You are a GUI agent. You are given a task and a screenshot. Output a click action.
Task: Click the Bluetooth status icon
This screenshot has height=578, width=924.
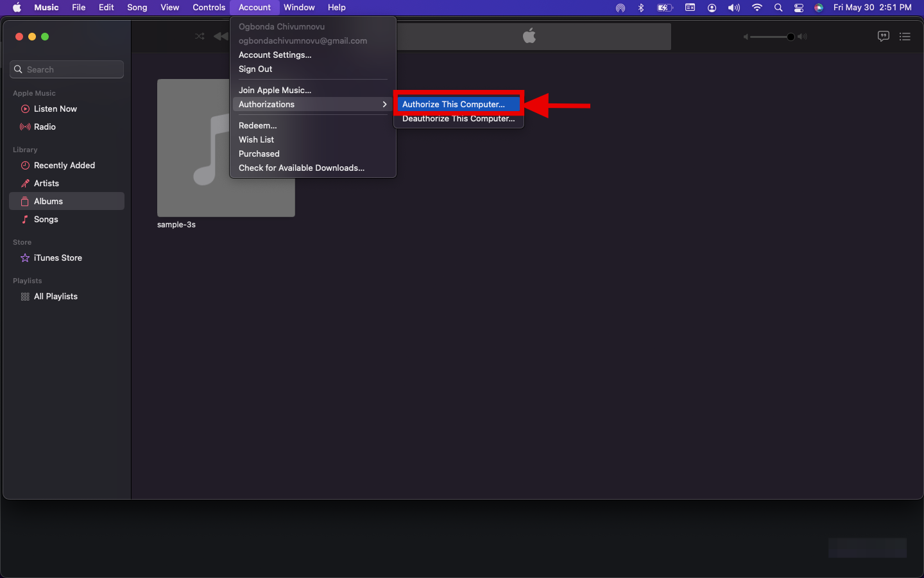point(641,8)
